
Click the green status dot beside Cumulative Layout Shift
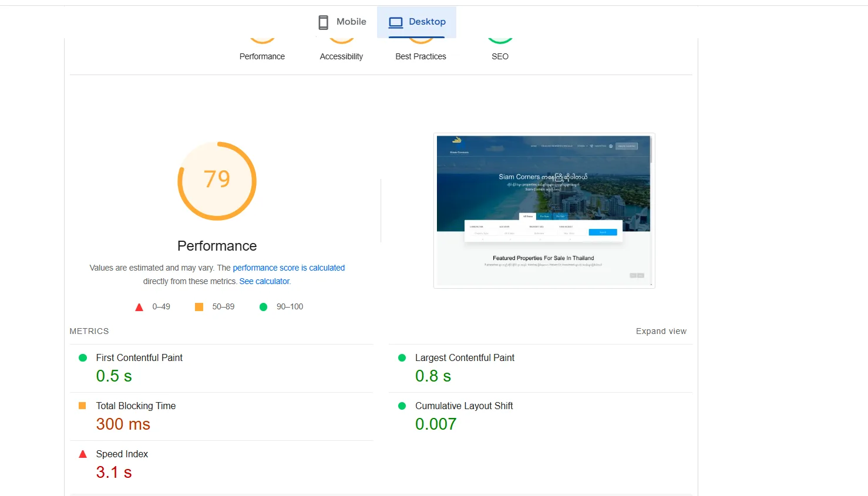tap(402, 406)
